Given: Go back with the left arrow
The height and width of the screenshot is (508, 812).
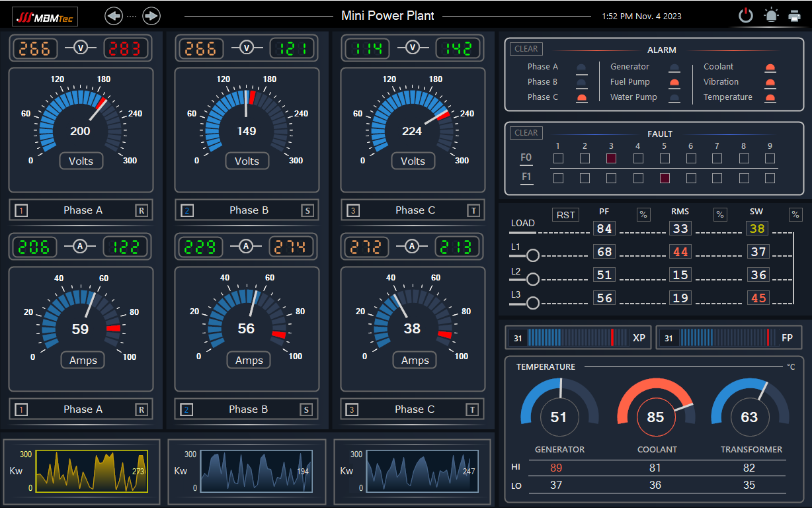Looking at the screenshot, I should [x=114, y=16].
